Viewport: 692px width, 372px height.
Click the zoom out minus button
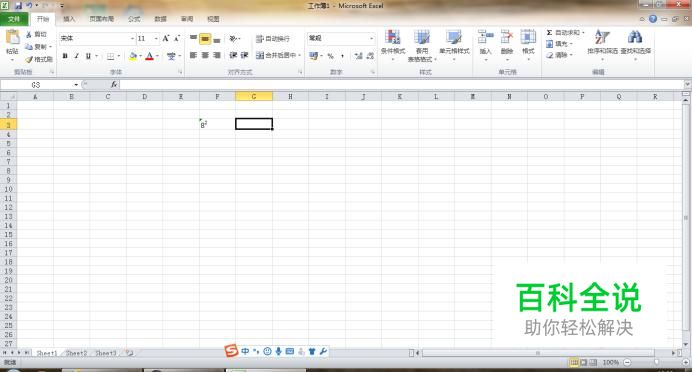pos(627,362)
